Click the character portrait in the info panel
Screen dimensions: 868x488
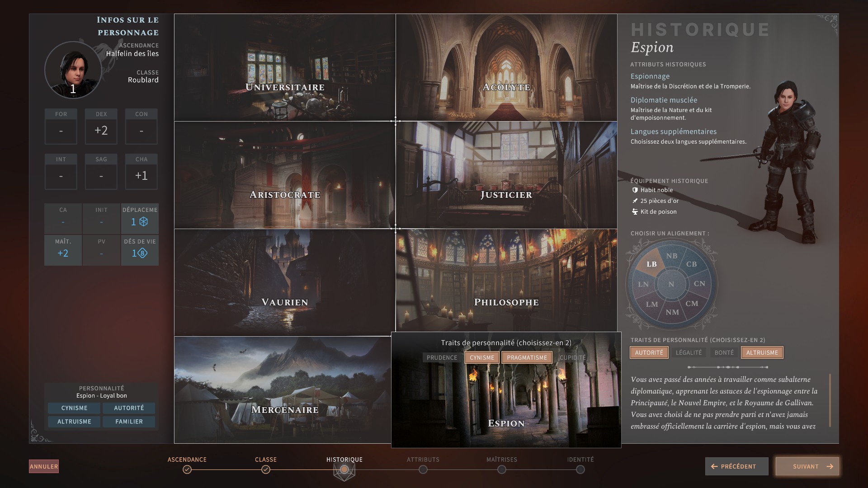tap(73, 70)
